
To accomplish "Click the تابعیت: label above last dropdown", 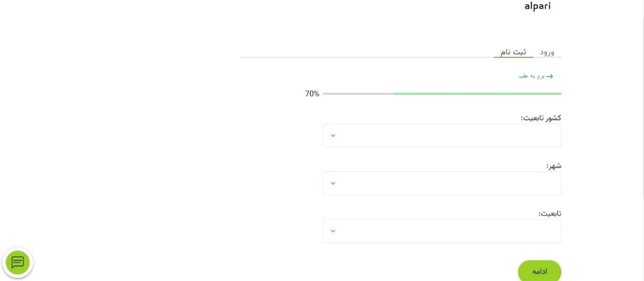I will (x=550, y=214).
